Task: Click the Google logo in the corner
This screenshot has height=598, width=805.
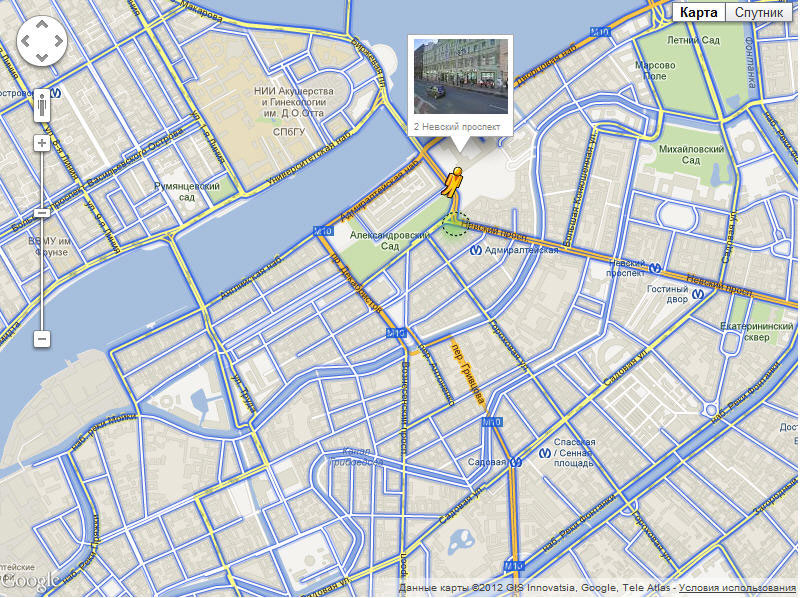Action: click(31, 581)
